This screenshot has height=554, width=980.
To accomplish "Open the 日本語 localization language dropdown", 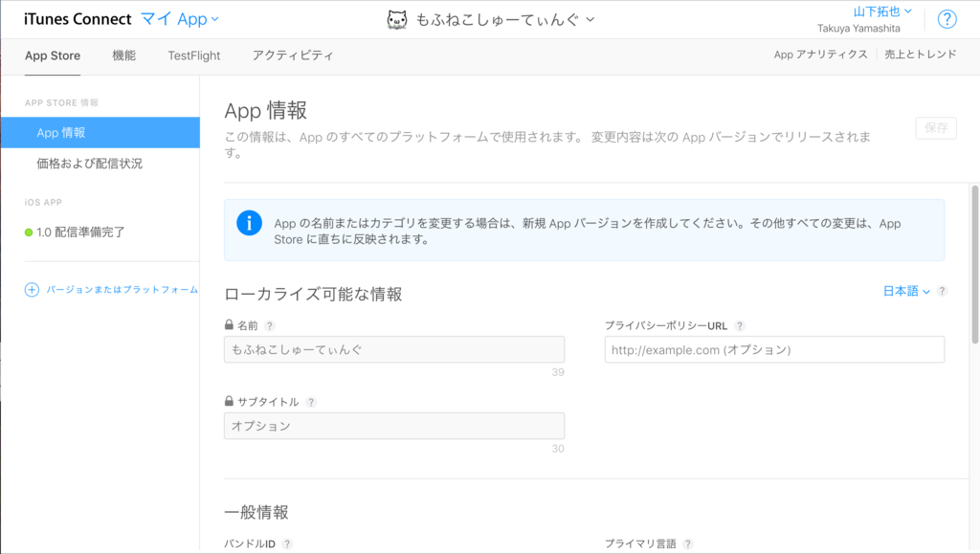I will click(x=906, y=291).
